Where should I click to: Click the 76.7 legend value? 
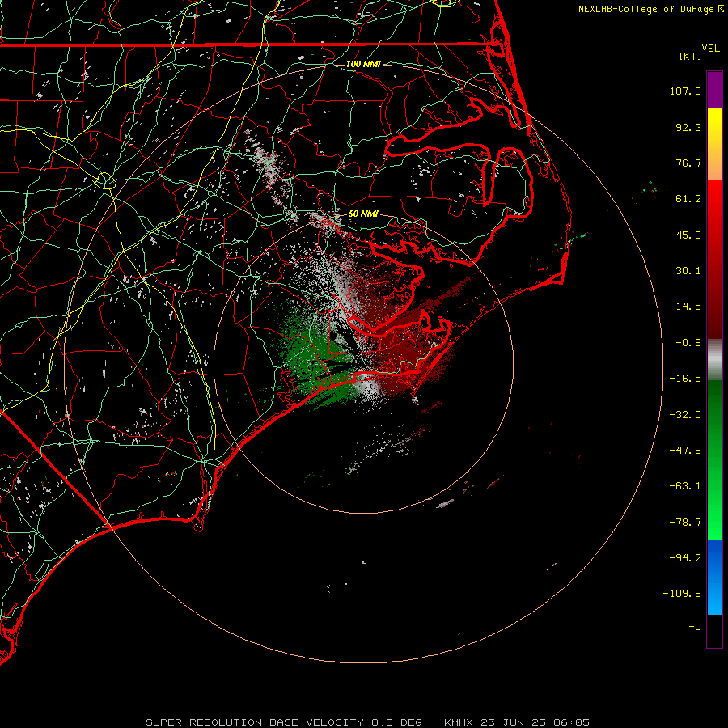click(x=688, y=163)
